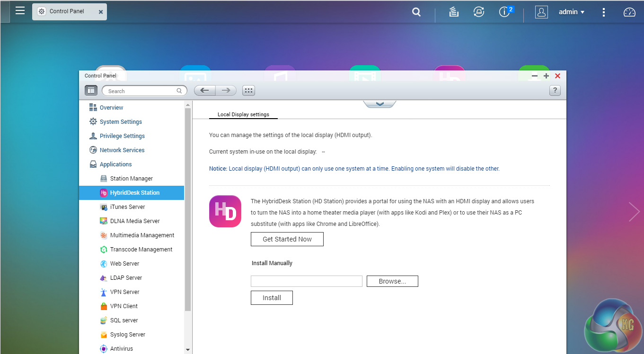Open Multimedia Management settings
644x354 pixels.
coord(132,235)
